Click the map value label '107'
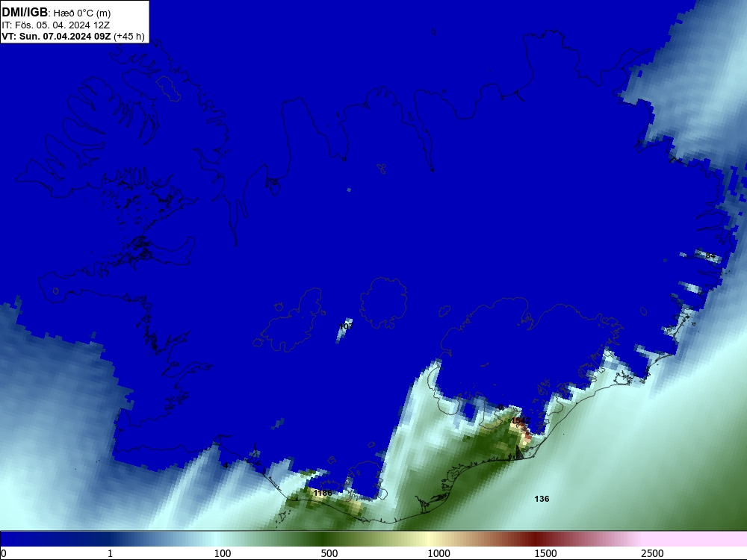This screenshot has width=747, height=560. coord(346,327)
